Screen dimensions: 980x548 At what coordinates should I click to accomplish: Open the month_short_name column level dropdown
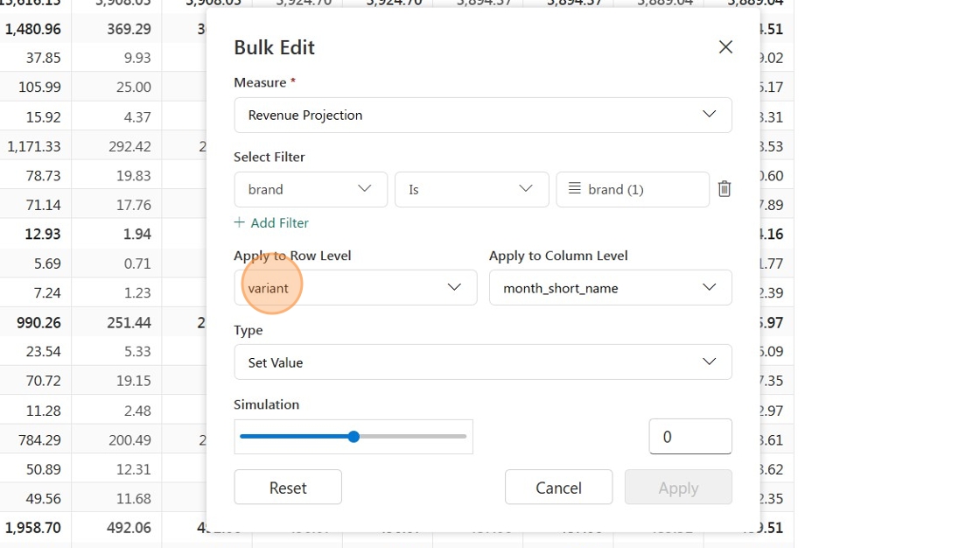(610, 288)
